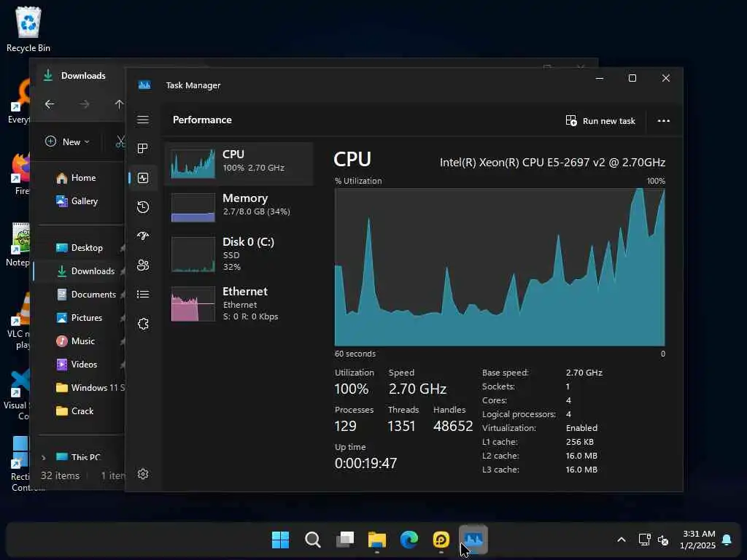Screen dimensions: 747x560
Task: Go back in Downloads File Explorer window
Action: point(50,104)
